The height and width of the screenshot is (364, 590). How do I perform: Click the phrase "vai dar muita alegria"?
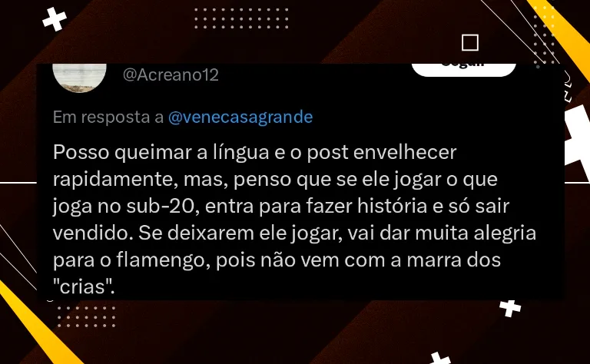pos(442,233)
